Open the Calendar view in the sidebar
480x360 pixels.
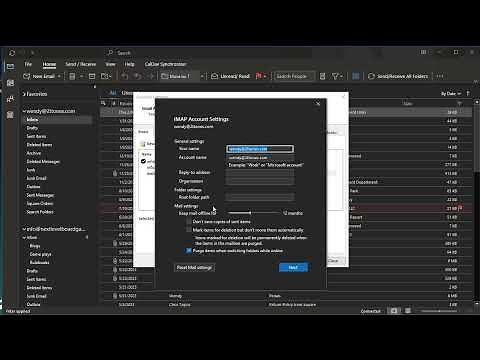coord(10,83)
